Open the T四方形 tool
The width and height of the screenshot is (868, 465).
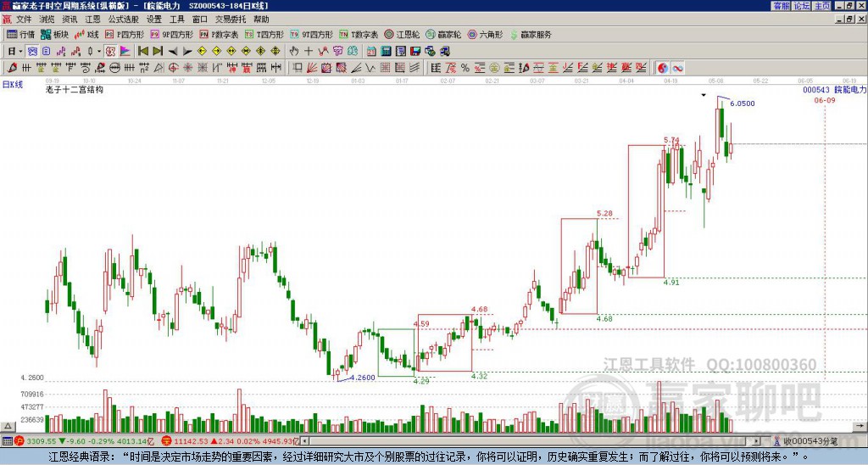264,34
